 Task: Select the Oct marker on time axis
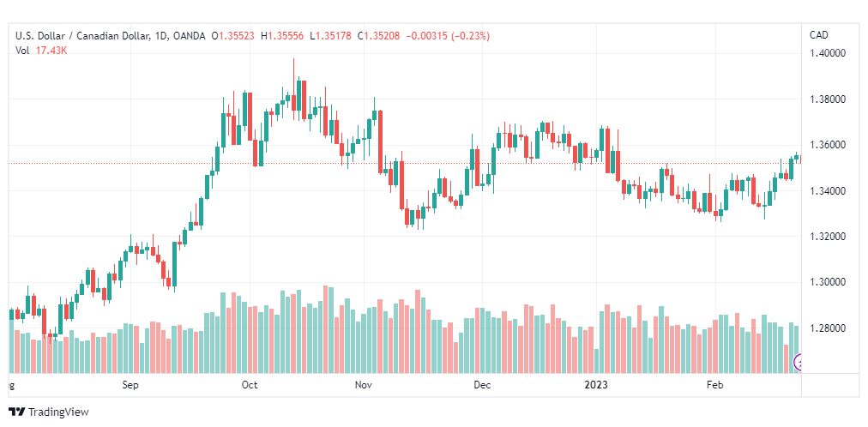point(250,385)
